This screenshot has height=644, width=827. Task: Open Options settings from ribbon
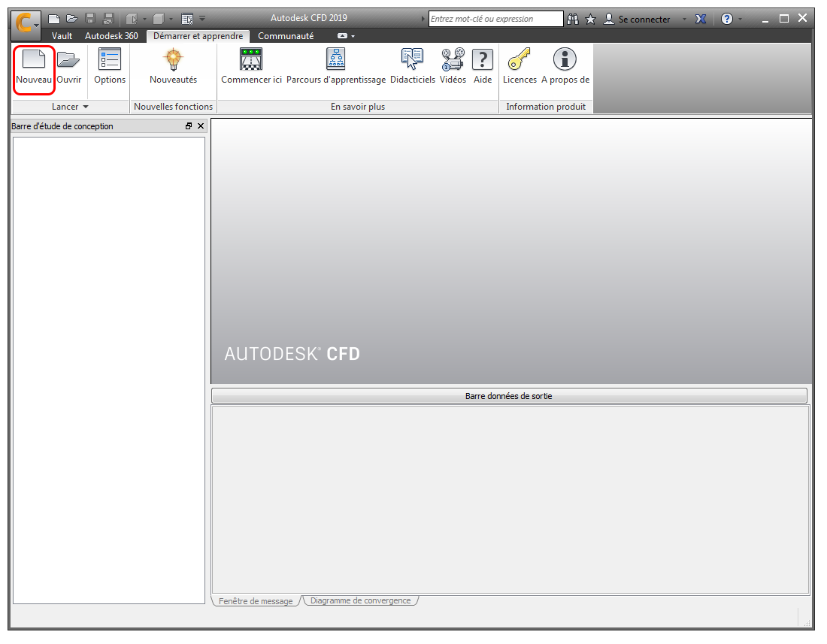point(110,67)
